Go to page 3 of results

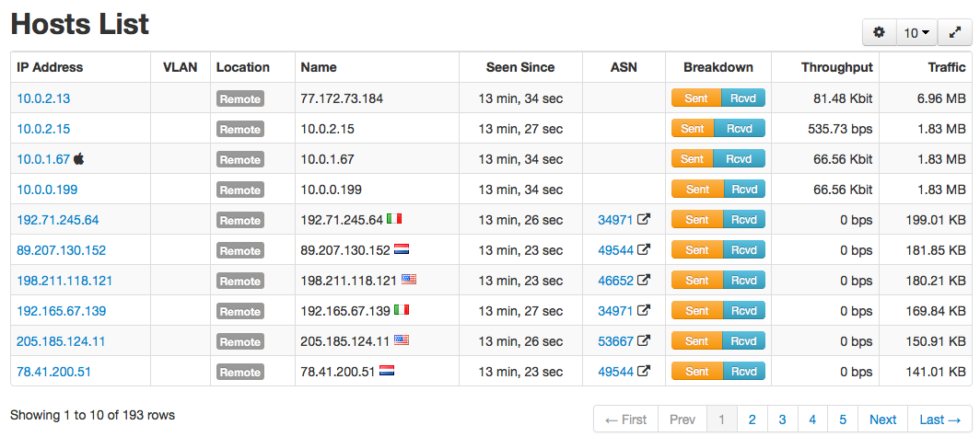coord(782,420)
